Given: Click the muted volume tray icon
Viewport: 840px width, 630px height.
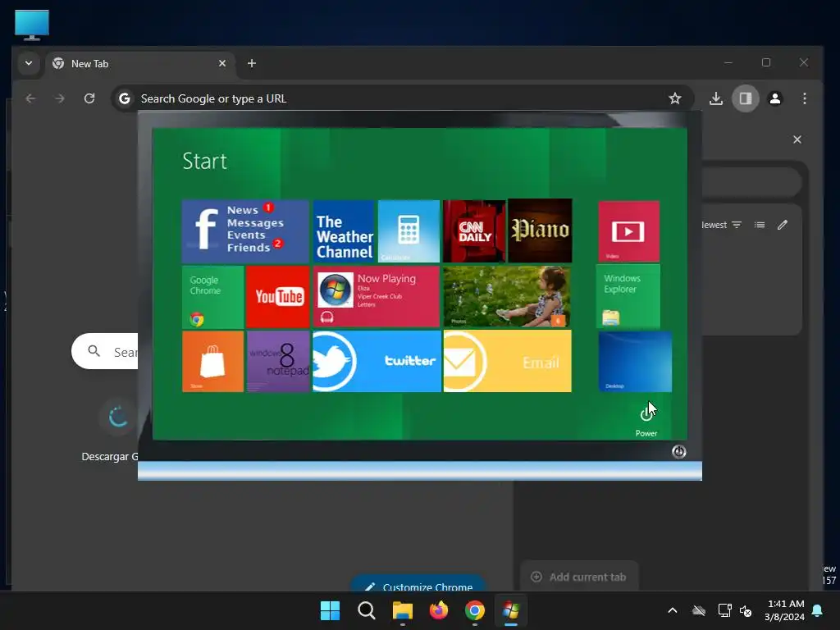Looking at the screenshot, I should click(746, 610).
